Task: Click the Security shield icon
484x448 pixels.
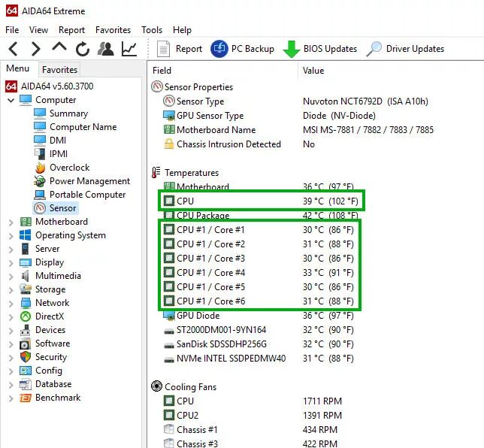Action: click(x=25, y=357)
